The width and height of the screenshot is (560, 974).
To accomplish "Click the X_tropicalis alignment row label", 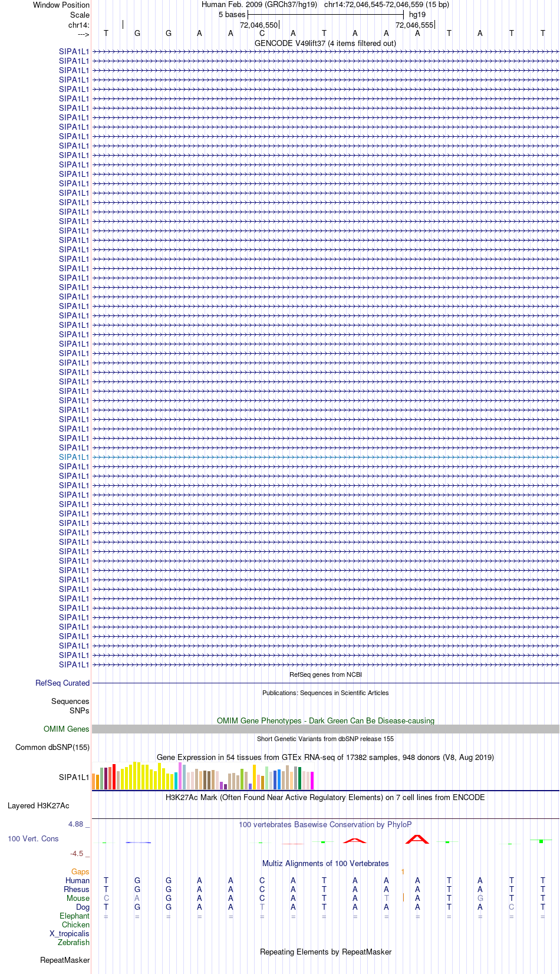I will pyautogui.click(x=70, y=933).
